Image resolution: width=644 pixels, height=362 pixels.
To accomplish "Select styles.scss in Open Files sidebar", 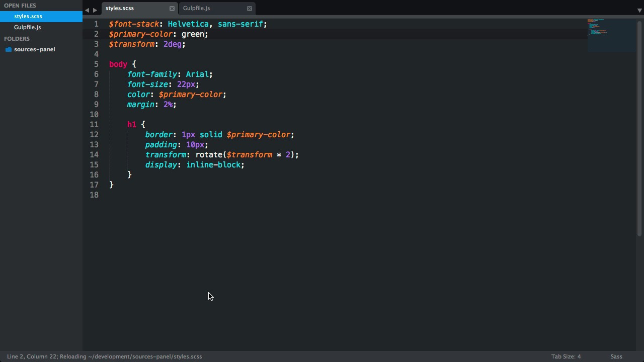I will 41,16.
